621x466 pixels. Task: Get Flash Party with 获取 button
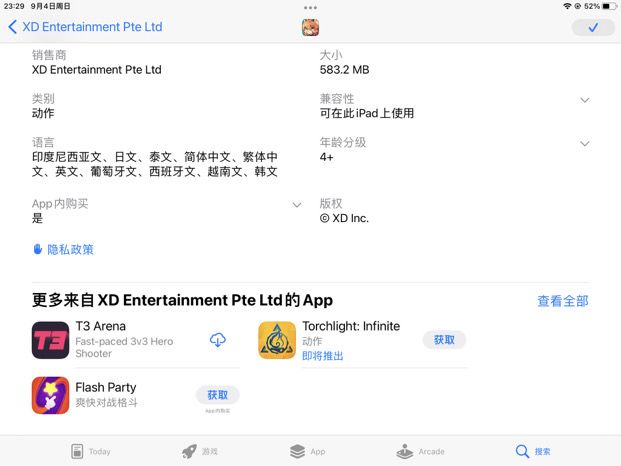click(x=217, y=395)
